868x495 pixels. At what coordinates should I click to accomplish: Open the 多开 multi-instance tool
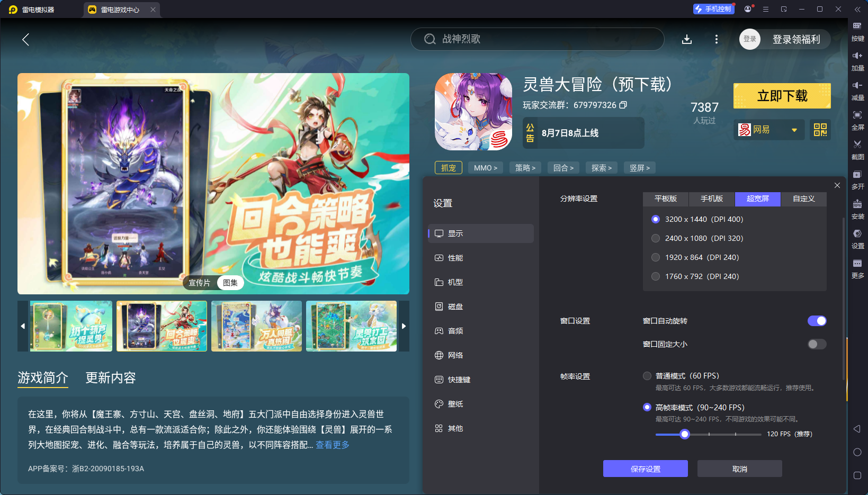click(857, 180)
